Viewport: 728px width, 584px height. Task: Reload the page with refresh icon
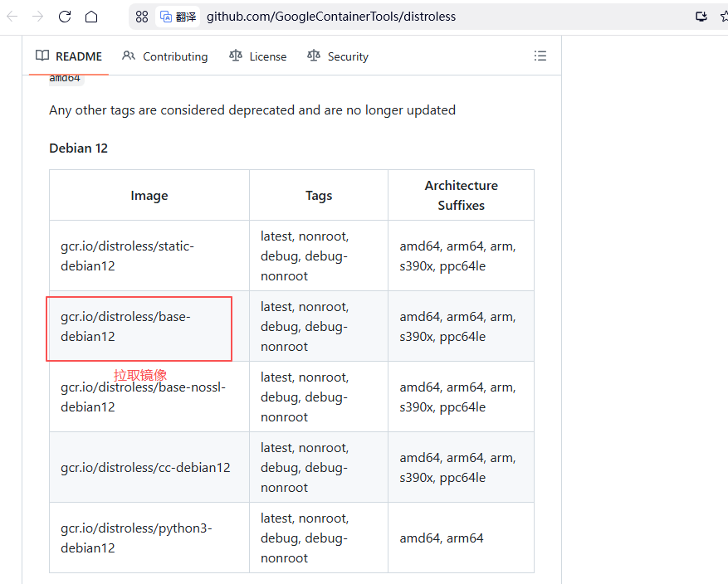65,17
